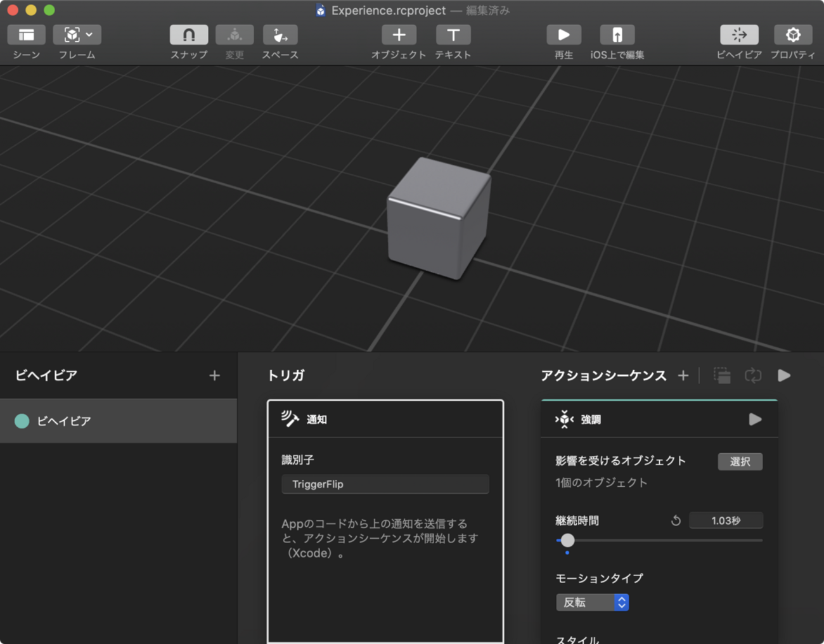
Task: Open the フレーム dropdown in toolbar
Action: 77,35
